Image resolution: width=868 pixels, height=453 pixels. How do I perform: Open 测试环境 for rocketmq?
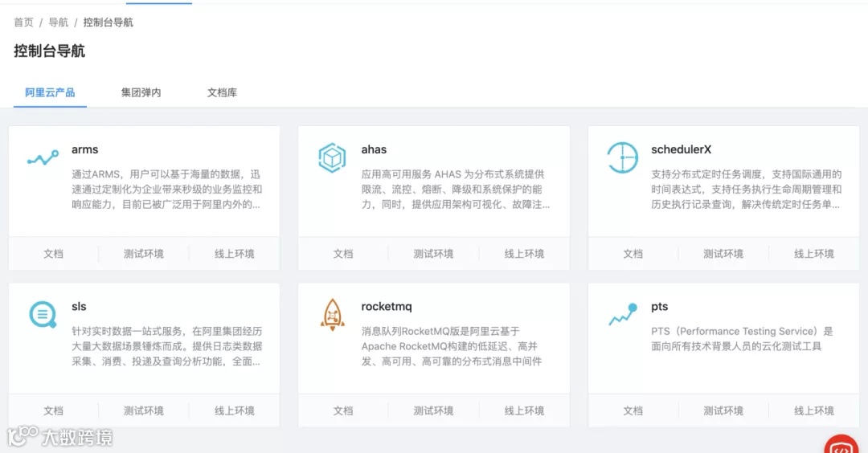[433, 411]
